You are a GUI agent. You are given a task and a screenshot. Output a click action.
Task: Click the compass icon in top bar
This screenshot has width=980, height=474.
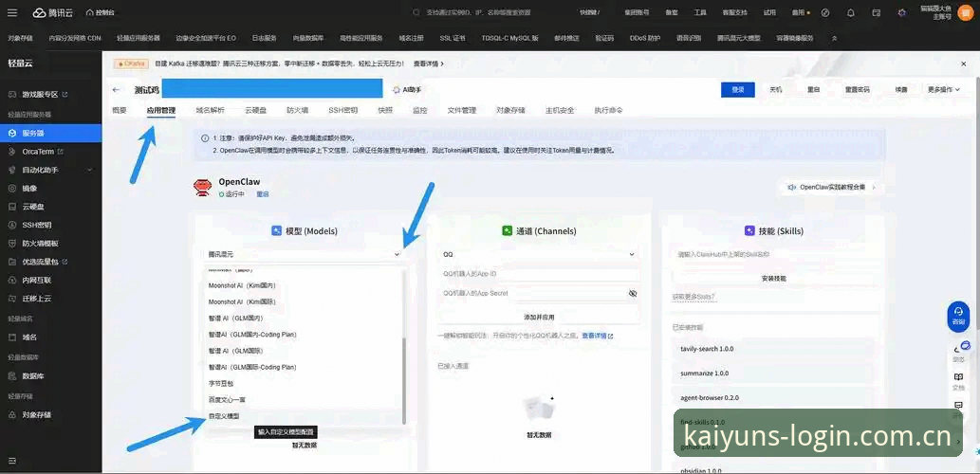(825, 12)
